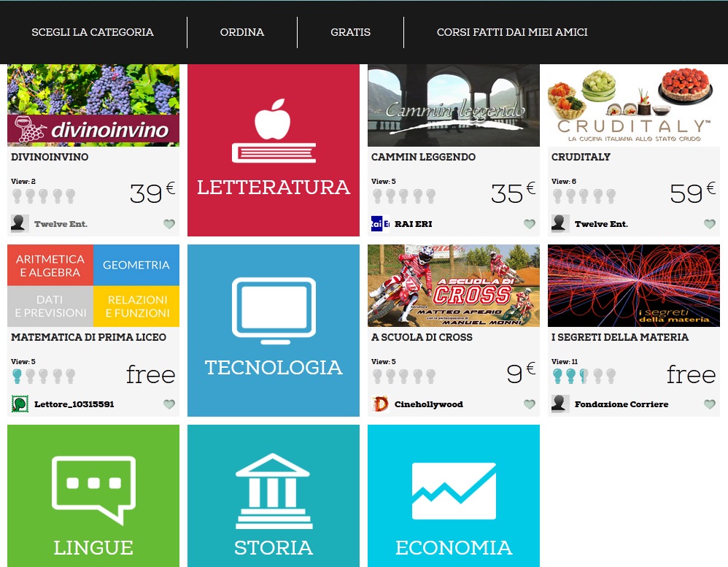Expand the Scegli la Categoria menu
The width and height of the screenshot is (728, 567).
point(93,32)
